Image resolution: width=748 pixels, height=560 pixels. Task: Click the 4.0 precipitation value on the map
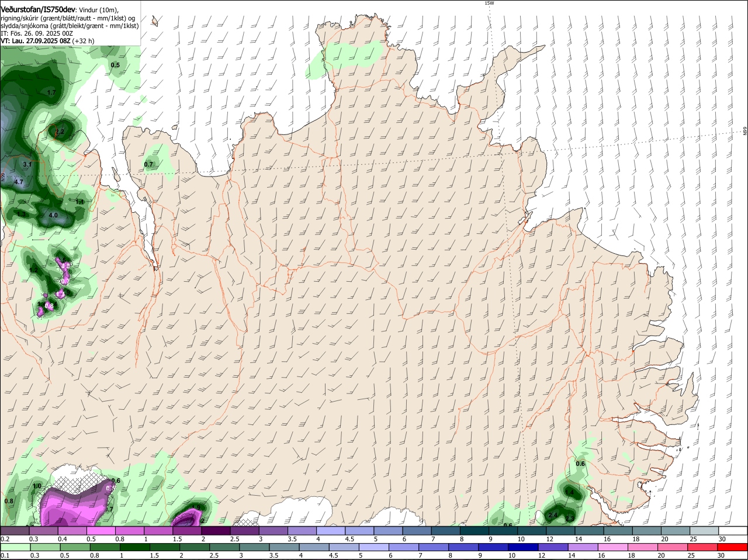tap(53, 215)
